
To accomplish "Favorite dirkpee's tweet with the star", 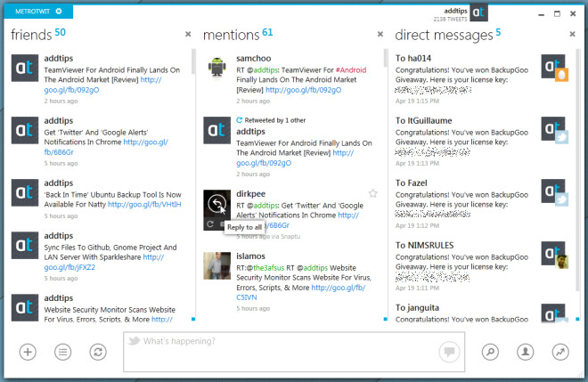I will click(x=372, y=193).
